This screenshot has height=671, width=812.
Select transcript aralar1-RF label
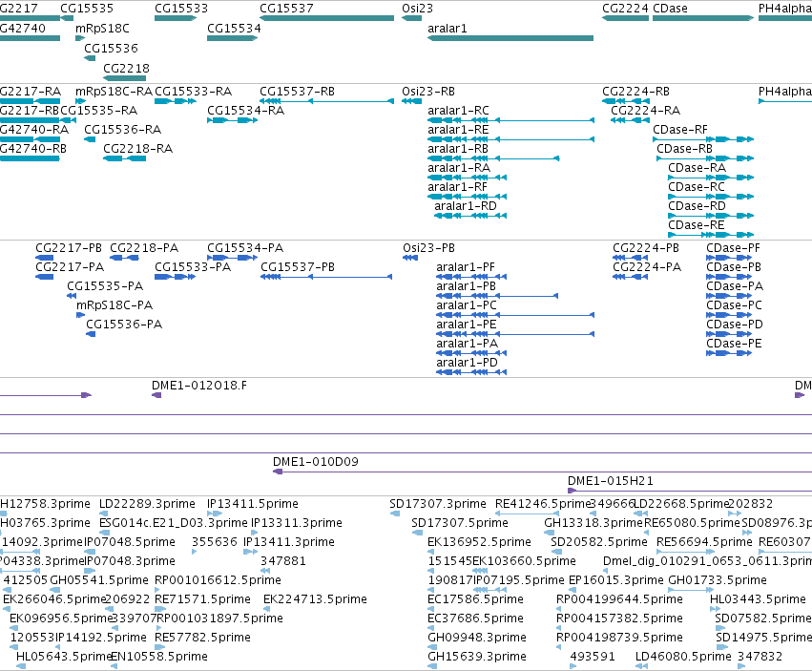(458, 187)
